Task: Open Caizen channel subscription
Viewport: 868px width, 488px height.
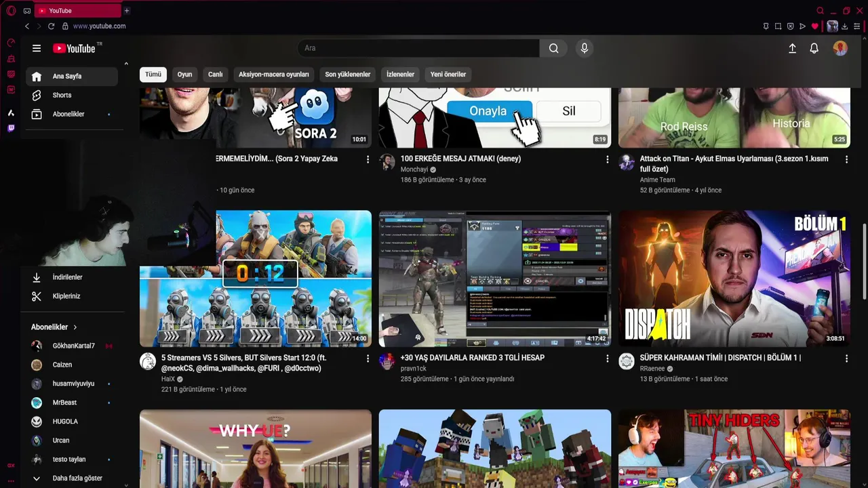Action: click(x=72, y=365)
